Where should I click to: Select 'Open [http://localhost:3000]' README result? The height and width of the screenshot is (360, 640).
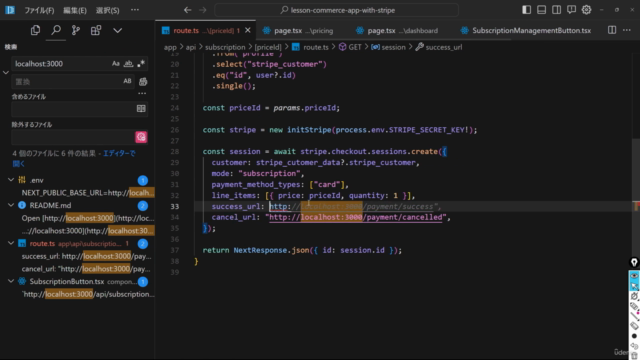[88, 218]
